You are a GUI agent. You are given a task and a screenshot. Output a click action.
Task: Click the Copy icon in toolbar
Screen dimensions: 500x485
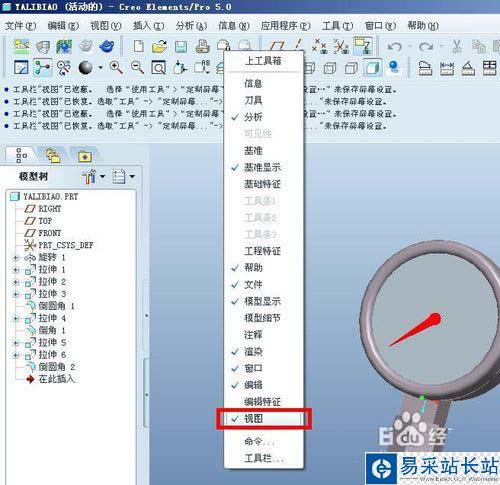coord(479,46)
